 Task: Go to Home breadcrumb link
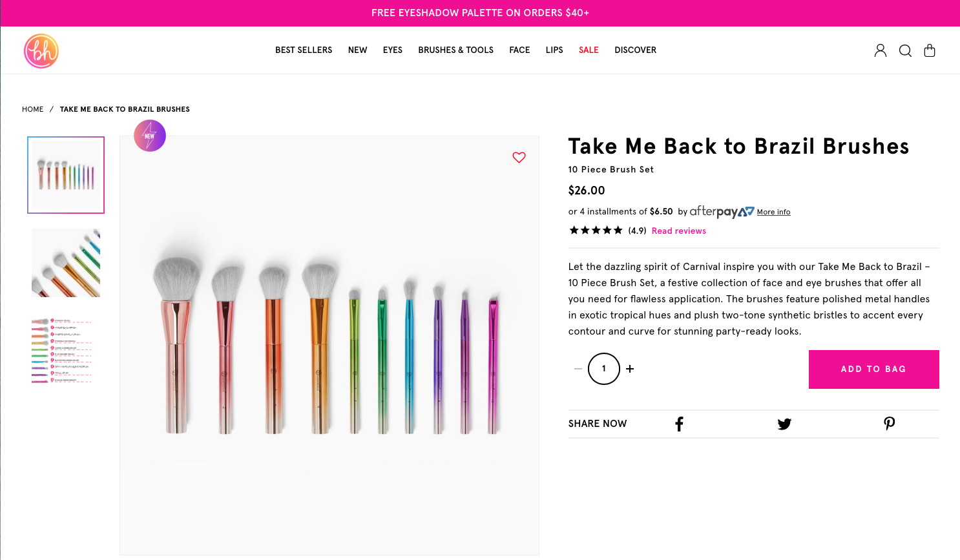point(33,109)
